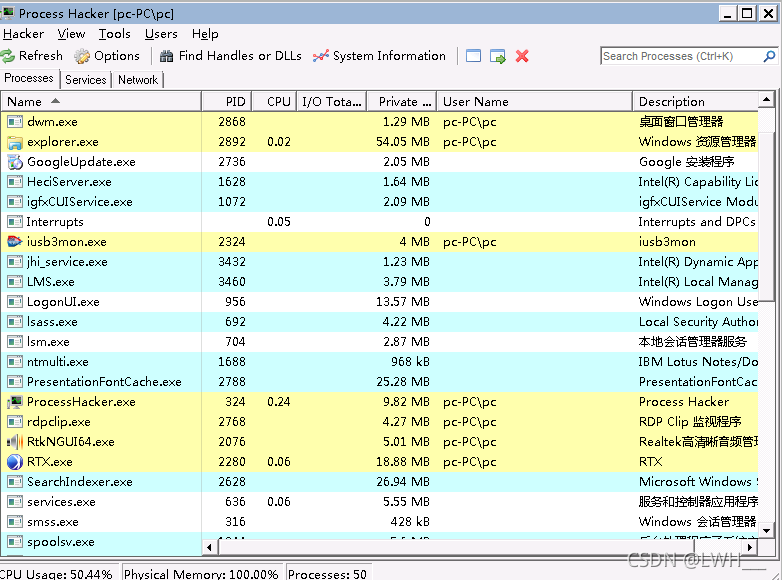Select the RTX.exe process icon

[15, 462]
